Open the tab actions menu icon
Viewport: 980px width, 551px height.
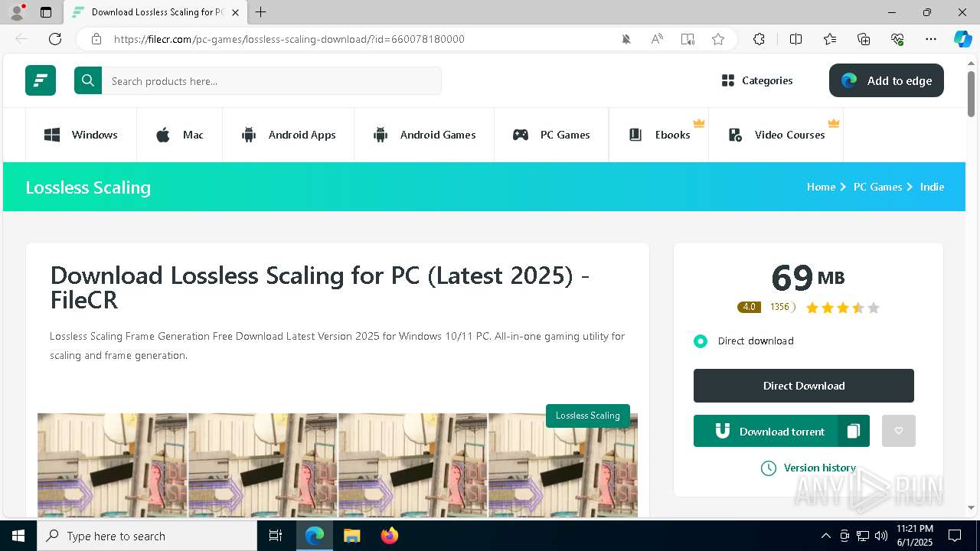click(46, 12)
